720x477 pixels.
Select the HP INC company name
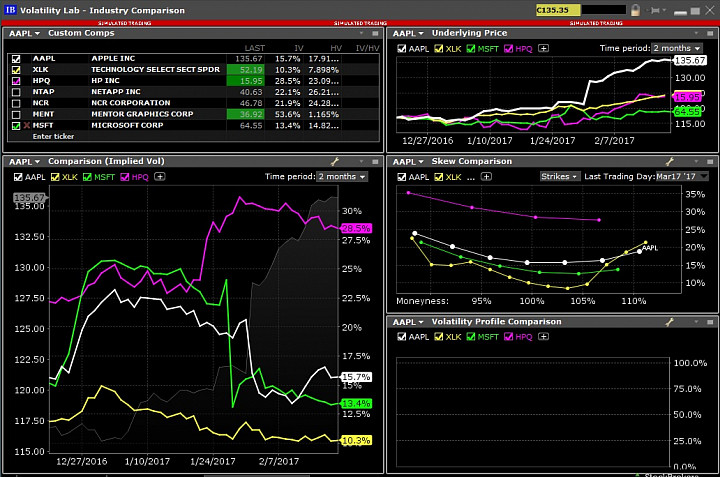click(105, 80)
